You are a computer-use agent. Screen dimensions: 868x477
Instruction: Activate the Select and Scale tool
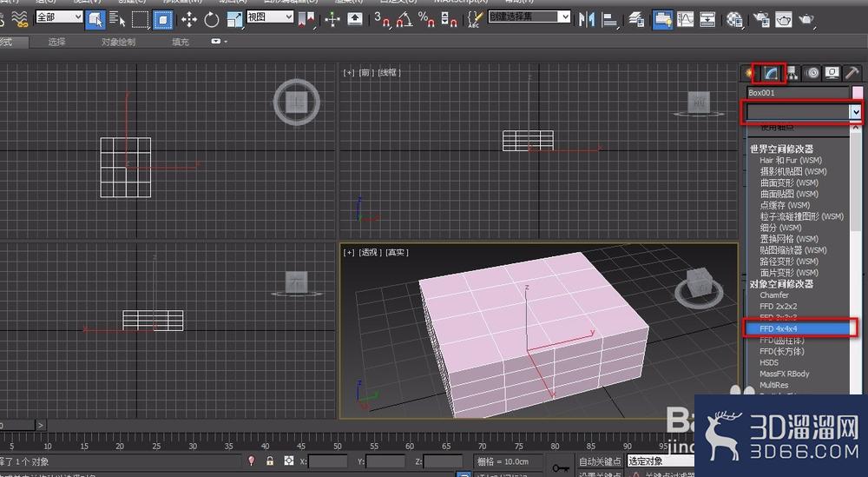tap(234, 20)
